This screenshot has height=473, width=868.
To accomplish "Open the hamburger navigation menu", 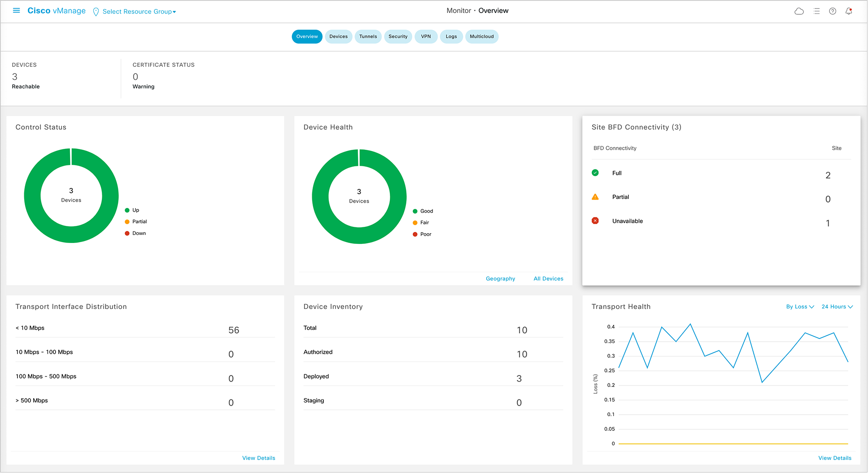I will click(17, 11).
